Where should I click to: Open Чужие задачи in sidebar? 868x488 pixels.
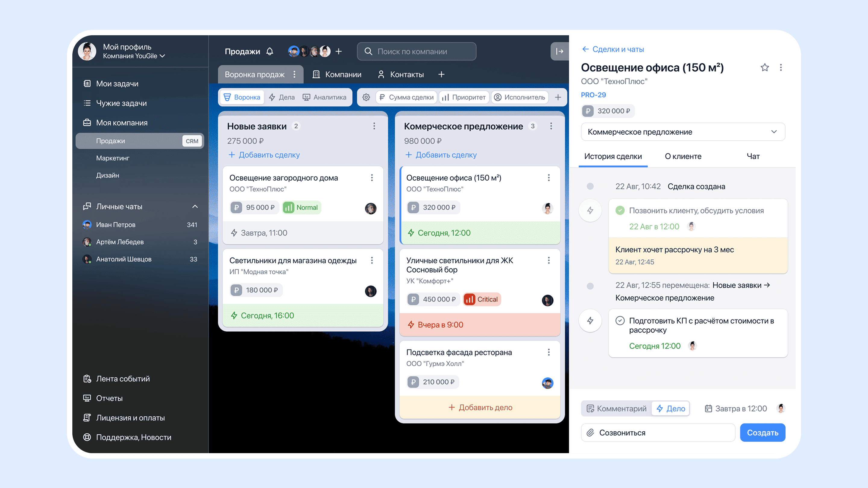[115, 103]
